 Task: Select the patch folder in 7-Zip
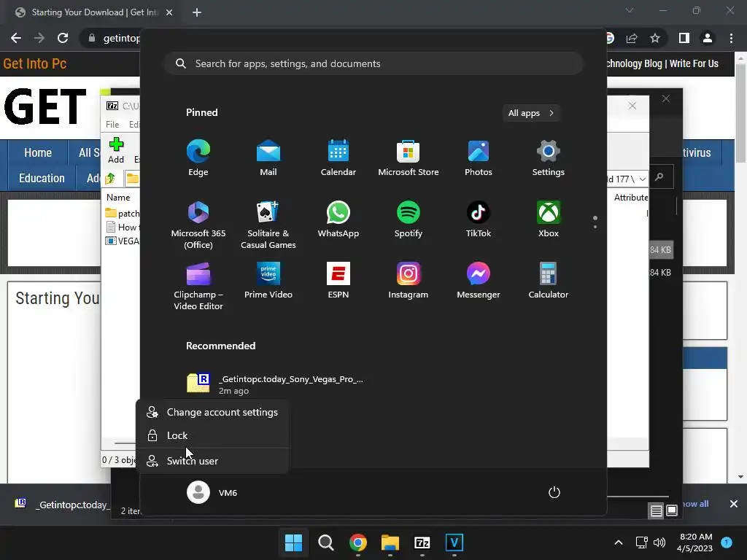(x=123, y=214)
